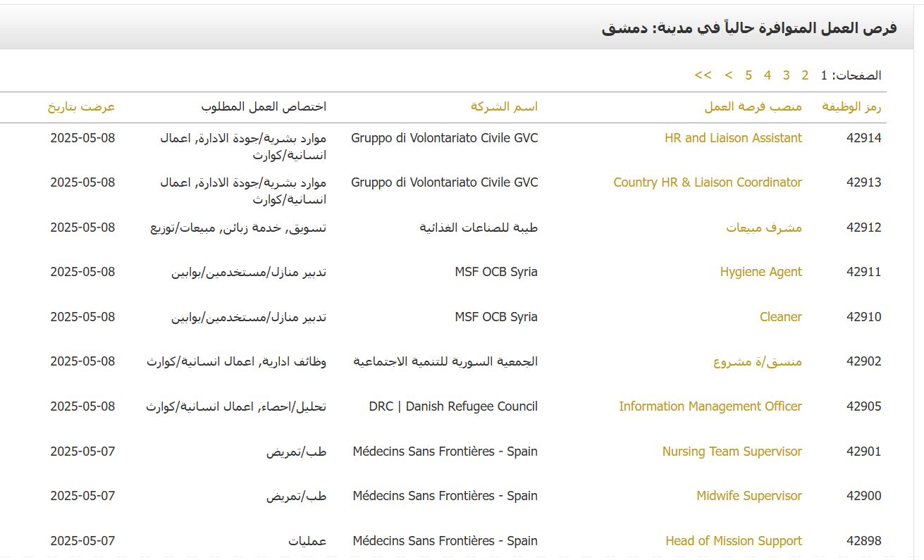
Task: Click عمليات specialty in row 42898
Action: (307, 541)
